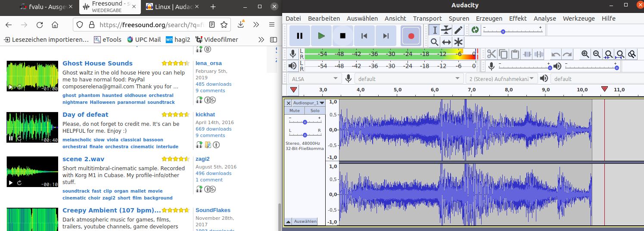This screenshot has width=644, height=231.
Task: Open the kickhat user profile link
Action: [205, 115]
